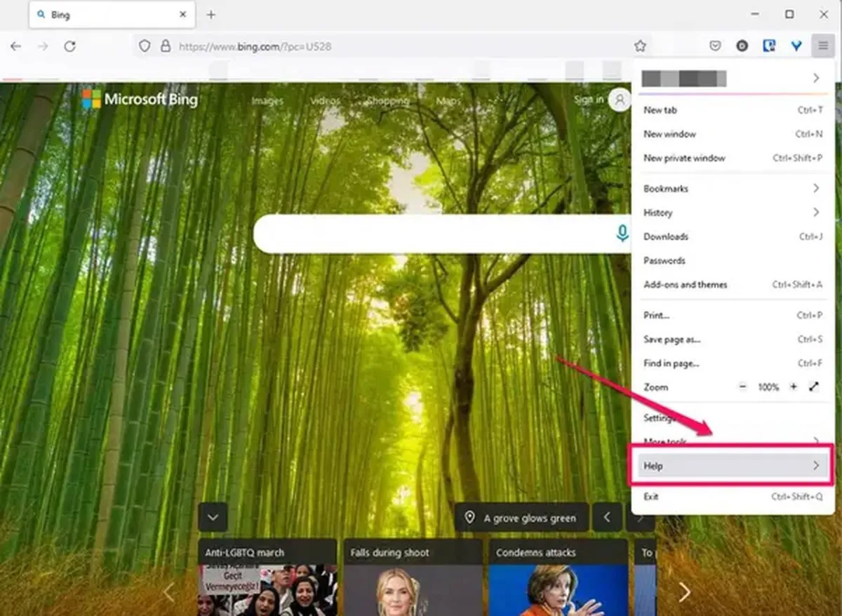Viewport: 842px width, 616px height.
Task: Click the back navigation arrow
Action: (x=15, y=46)
